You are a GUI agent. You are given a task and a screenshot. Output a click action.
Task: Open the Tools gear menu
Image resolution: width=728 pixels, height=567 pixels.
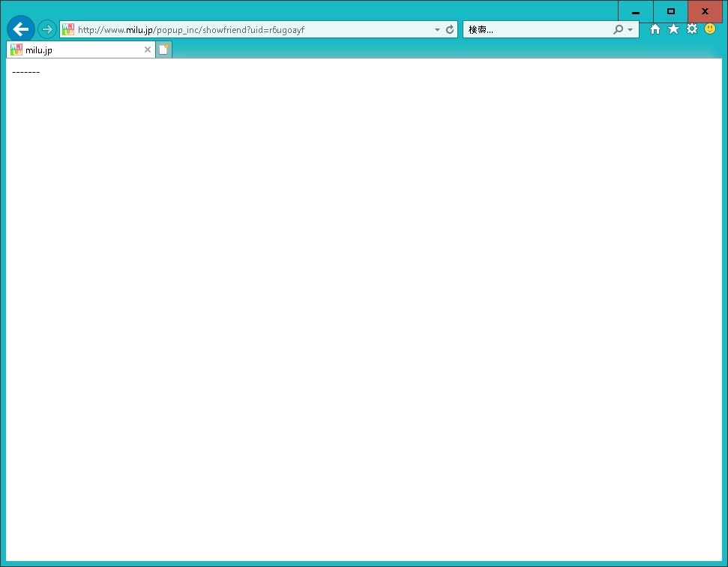coord(691,29)
